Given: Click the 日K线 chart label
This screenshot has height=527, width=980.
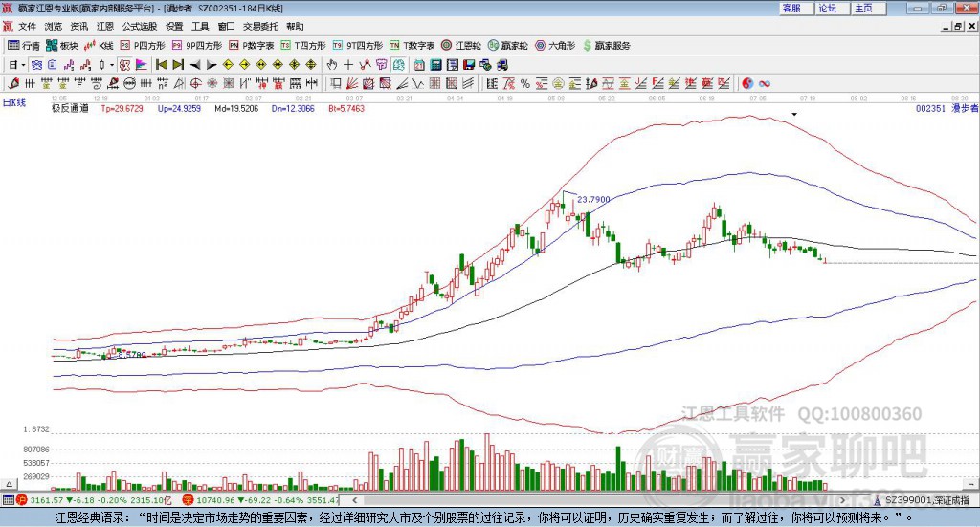Looking at the screenshot, I should (x=14, y=103).
